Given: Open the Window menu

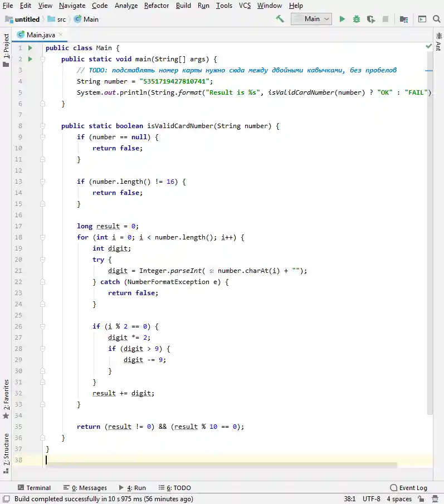Looking at the screenshot, I should tap(270, 6).
